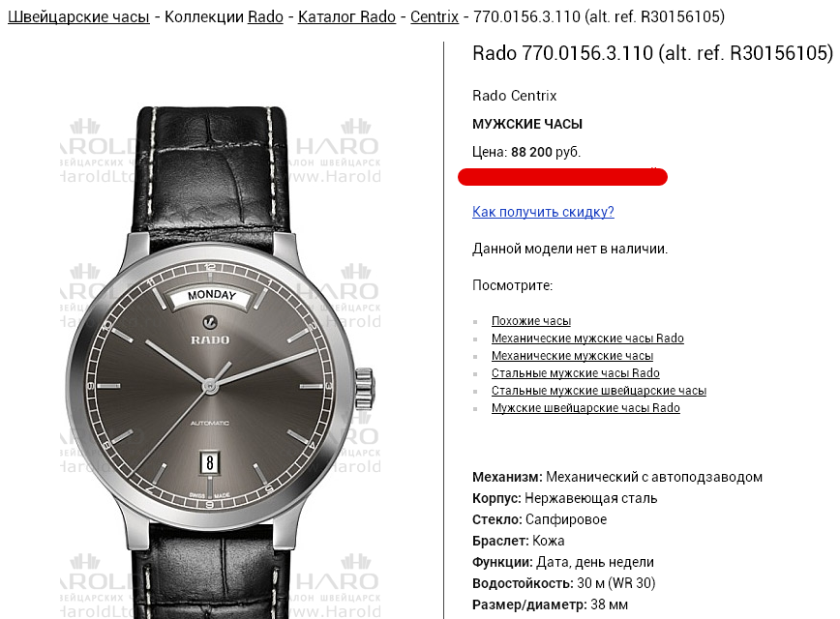Click the Rado watch product image
Screen dimensions: 840x619
point(221,363)
